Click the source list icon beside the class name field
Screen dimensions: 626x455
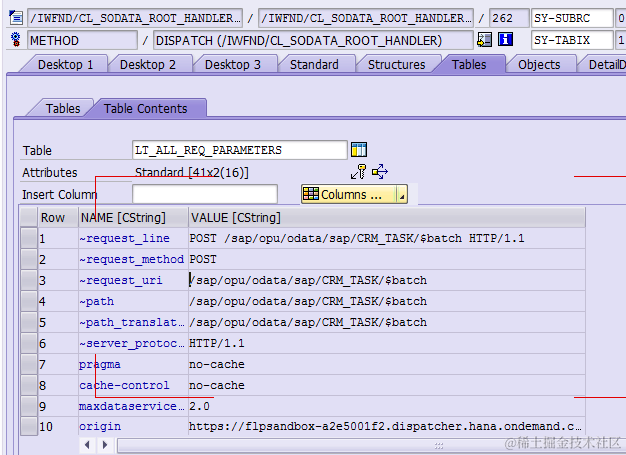coord(16,18)
